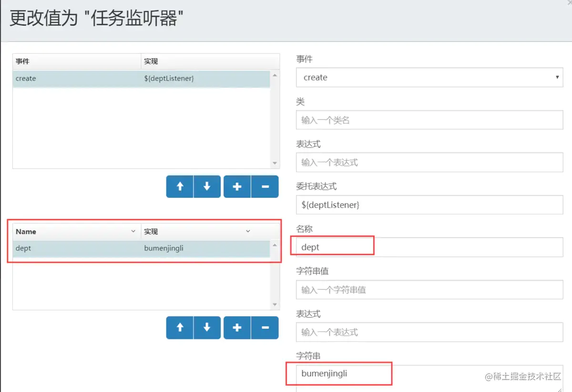Focus the 字符串值 input field
Viewport: 572px width, 392px height.
coord(429,289)
